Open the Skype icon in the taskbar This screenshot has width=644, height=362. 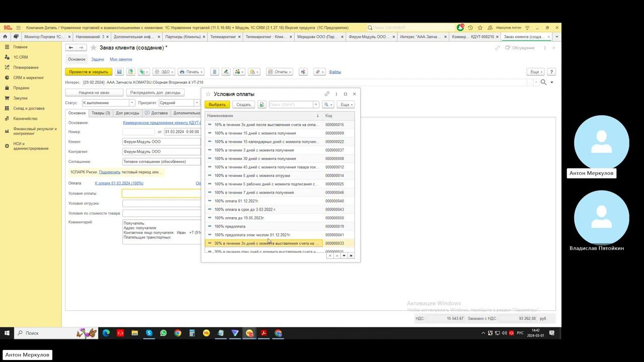(149, 333)
